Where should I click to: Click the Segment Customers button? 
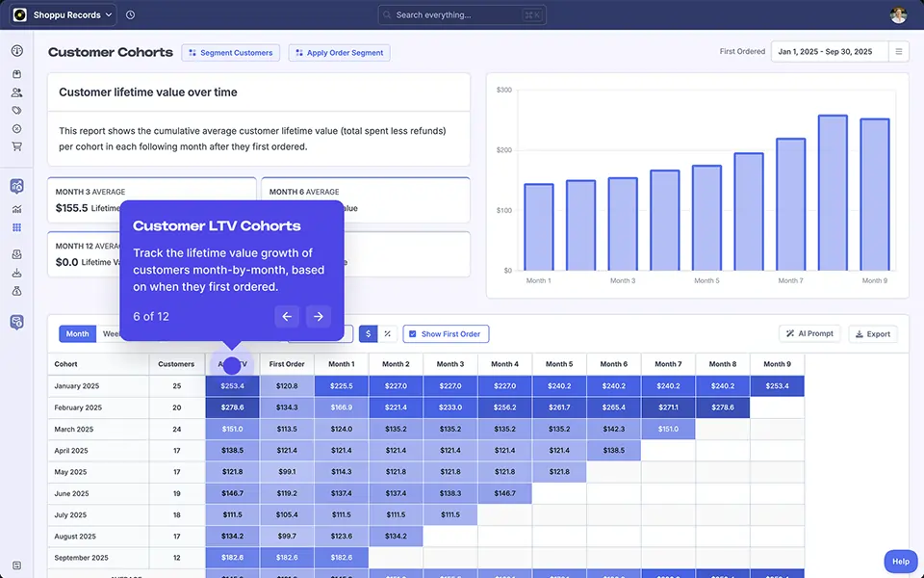tap(230, 53)
